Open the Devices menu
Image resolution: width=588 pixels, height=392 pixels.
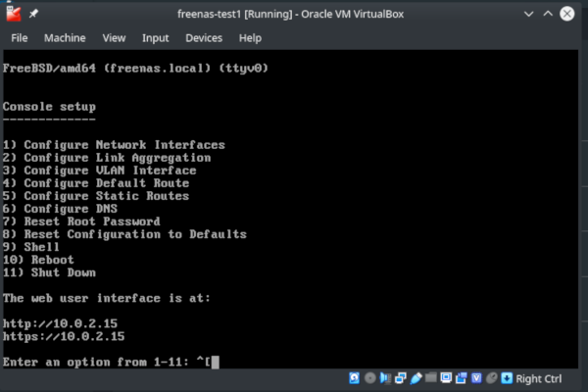point(204,38)
